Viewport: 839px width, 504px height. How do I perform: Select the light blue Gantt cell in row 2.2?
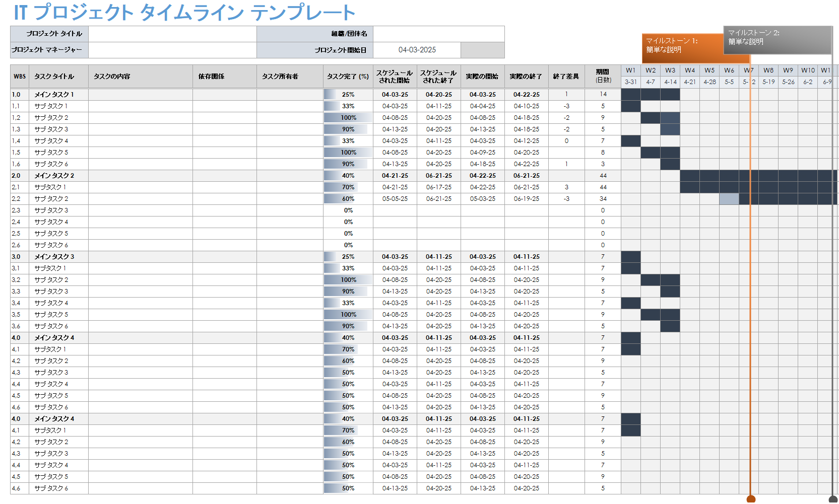(729, 198)
